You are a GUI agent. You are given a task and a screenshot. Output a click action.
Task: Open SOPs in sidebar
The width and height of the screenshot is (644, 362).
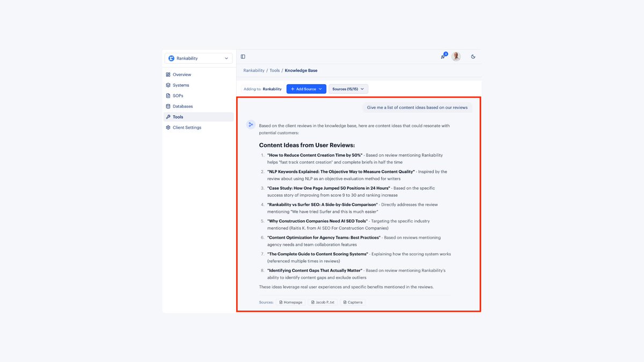click(x=199, y=95)
